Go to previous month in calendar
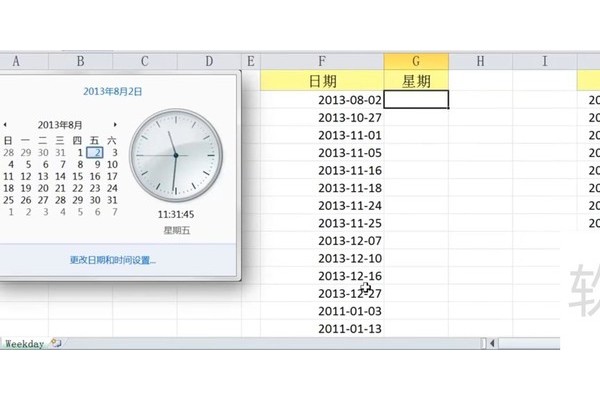Screen dimensions: 600x400 tap(5, 125)
